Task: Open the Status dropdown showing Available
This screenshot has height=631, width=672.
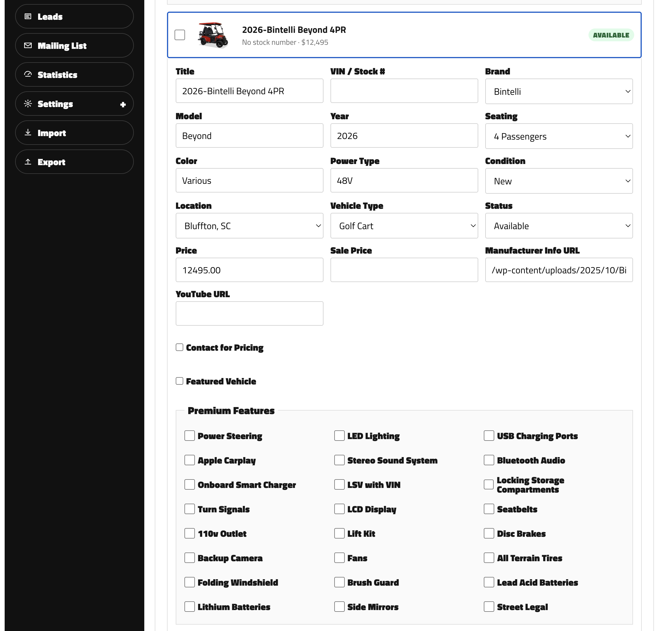Action: [559, 226]
